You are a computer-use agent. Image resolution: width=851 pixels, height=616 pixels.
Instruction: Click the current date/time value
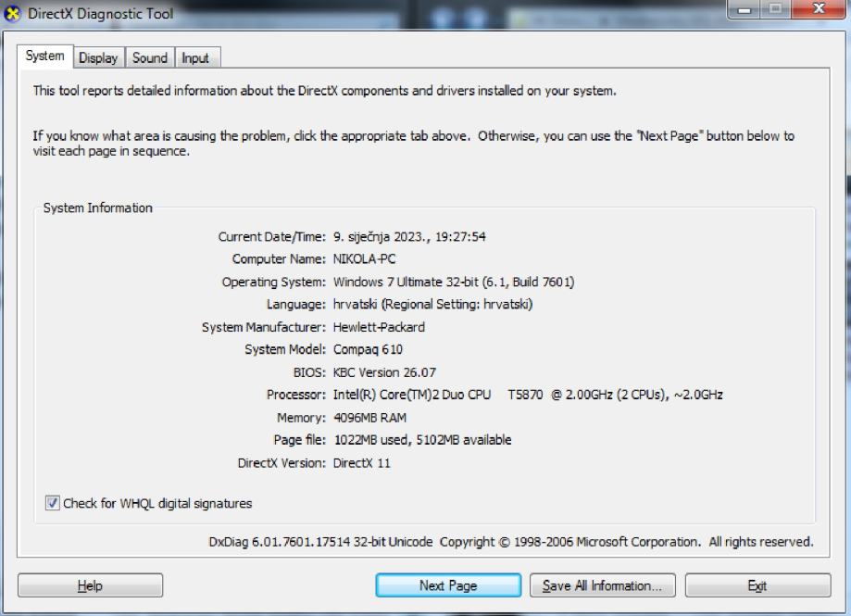409,236
